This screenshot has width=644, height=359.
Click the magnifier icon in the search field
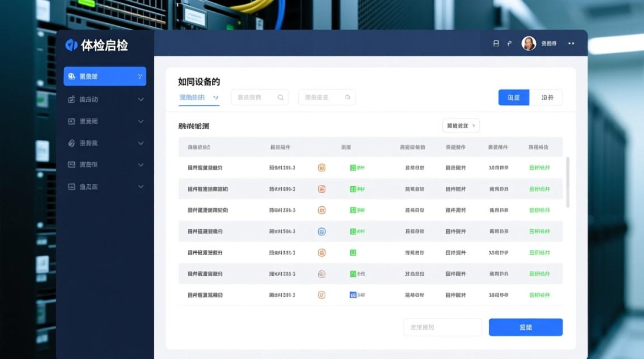(x=280, y=97)
